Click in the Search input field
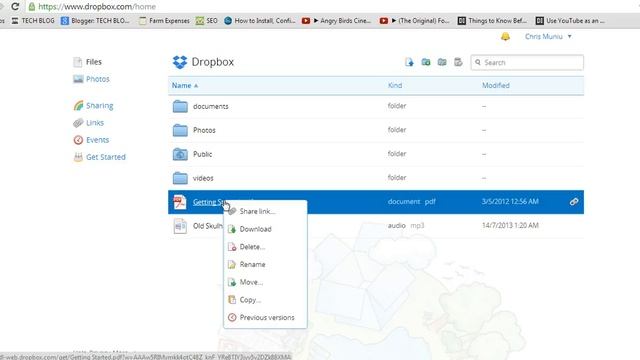 pyautogui.click(x=527, y=62)
